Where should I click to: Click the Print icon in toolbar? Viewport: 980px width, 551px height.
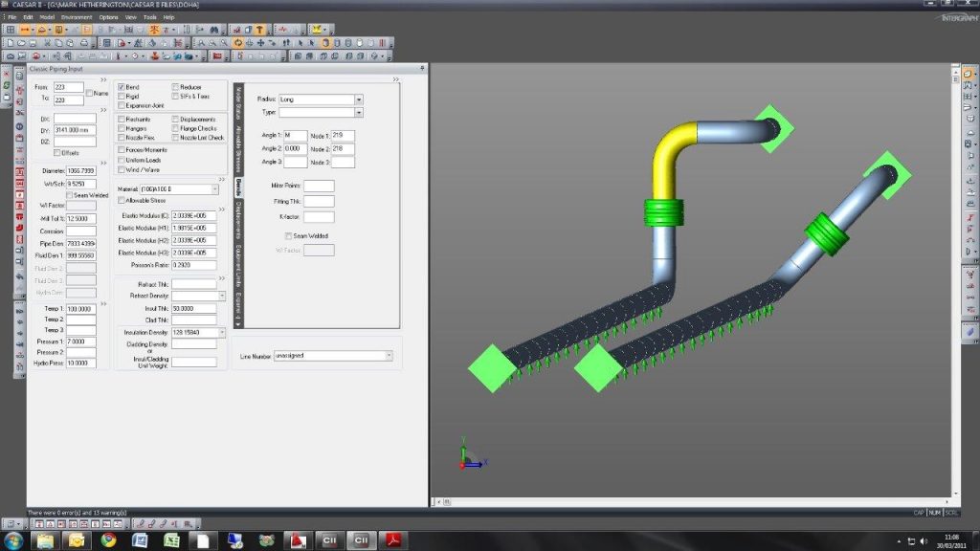click(x=84, y=43)
